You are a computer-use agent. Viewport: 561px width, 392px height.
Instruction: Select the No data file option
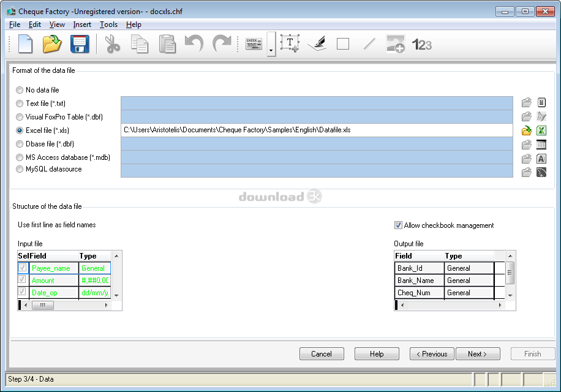point(20,90)
